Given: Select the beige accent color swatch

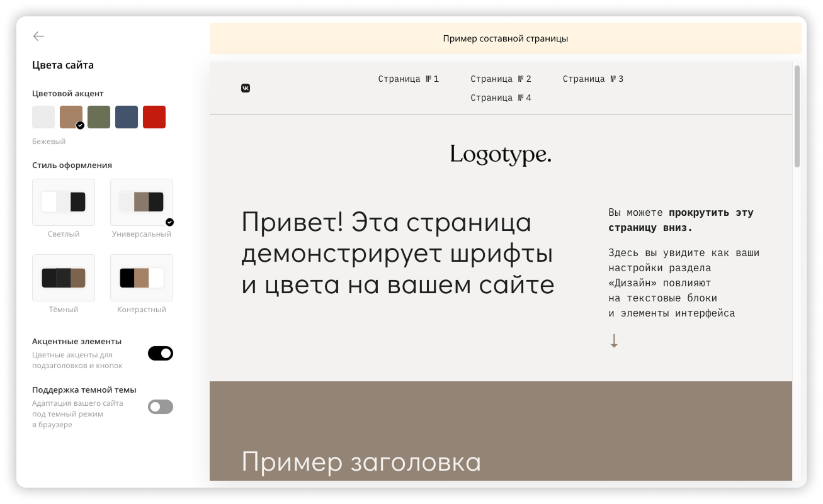Looking at the screenshot, I should [x=71, y=117].
